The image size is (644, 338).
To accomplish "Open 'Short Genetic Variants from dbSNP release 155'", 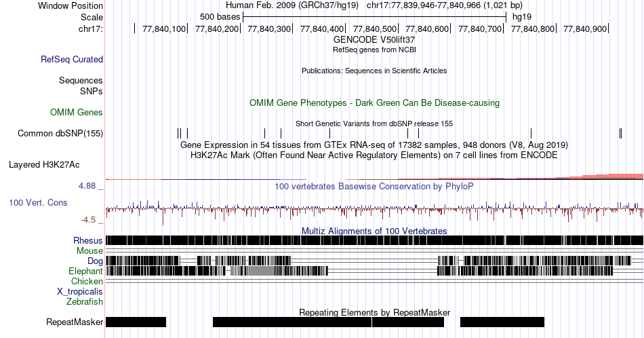I will tap(374, 124).
